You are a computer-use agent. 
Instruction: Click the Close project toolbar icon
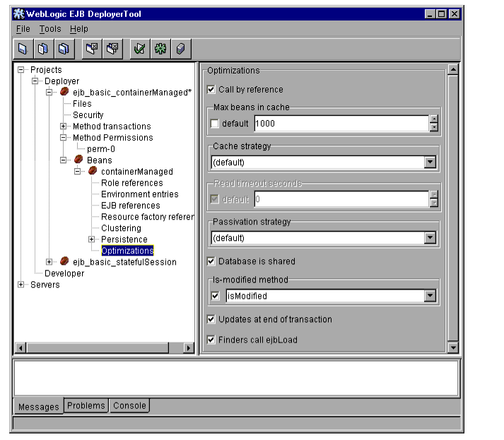92,49
